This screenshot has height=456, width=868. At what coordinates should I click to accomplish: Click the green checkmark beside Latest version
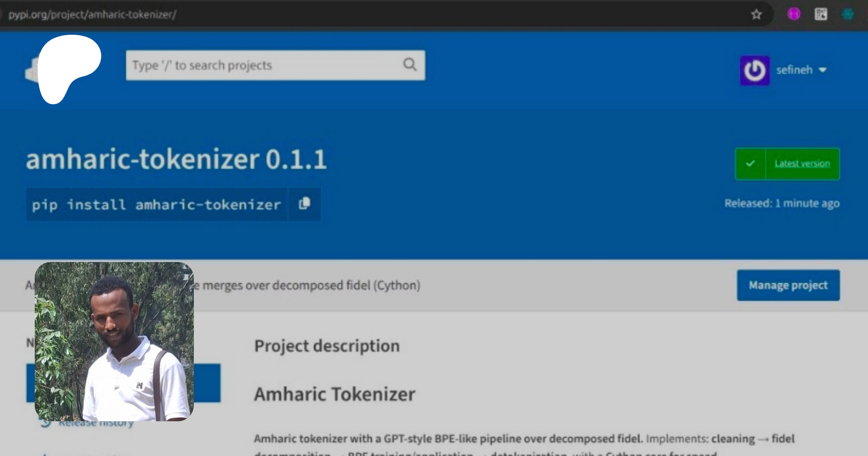[750, 164]
